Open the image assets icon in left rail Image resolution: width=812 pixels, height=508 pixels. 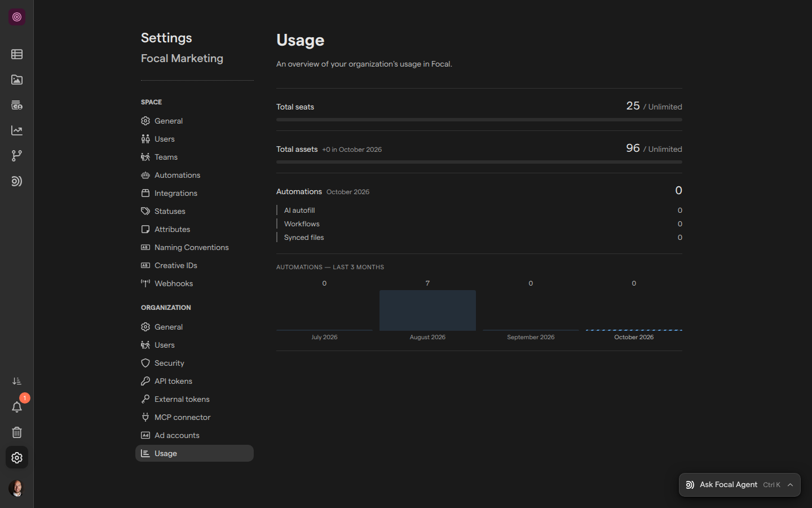pos(17,80)
